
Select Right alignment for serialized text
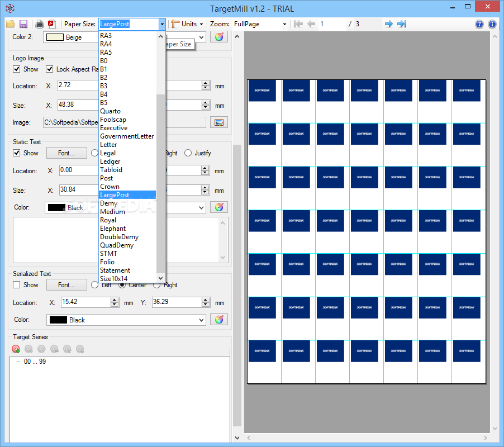[156, 285]
